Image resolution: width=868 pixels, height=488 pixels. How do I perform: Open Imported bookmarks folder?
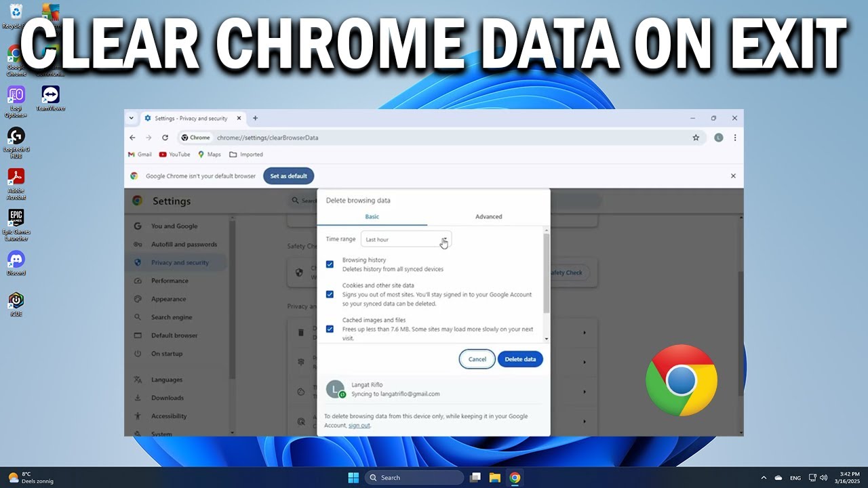[x=246, y=155]
